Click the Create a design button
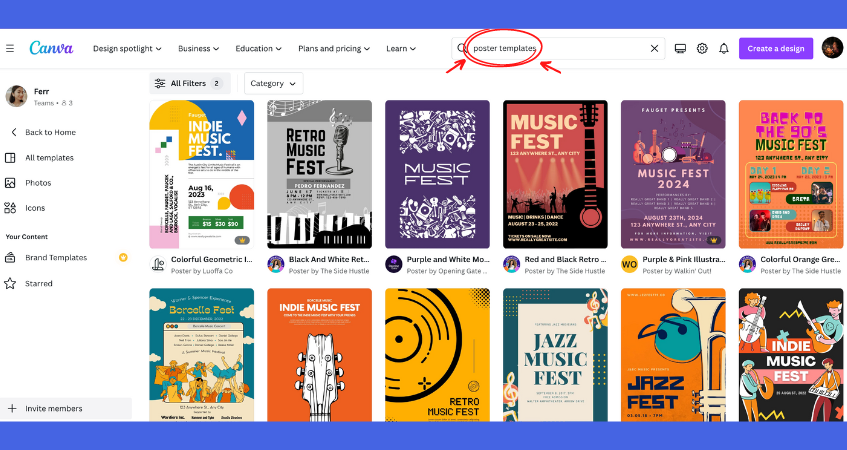 click(x=775, y=48)
